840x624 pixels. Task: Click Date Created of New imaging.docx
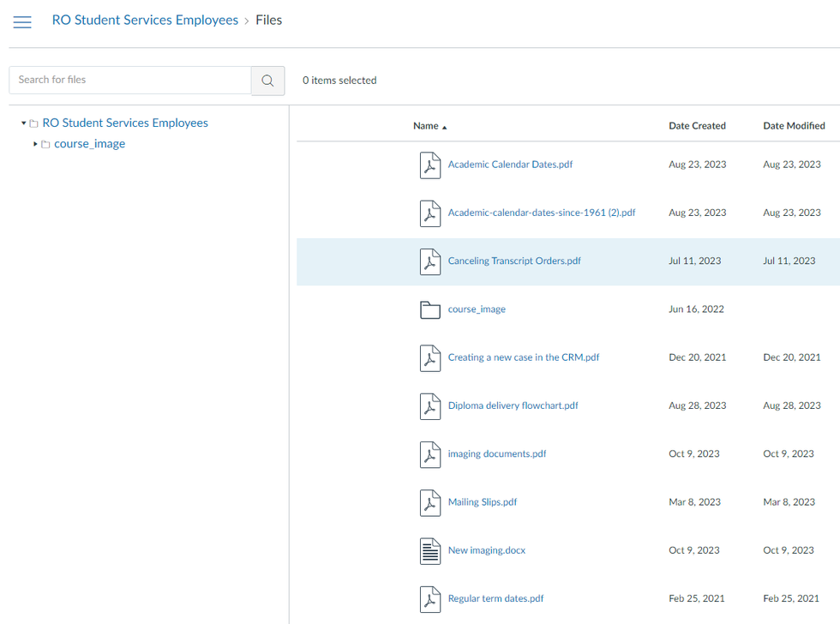tap(693, 550)
